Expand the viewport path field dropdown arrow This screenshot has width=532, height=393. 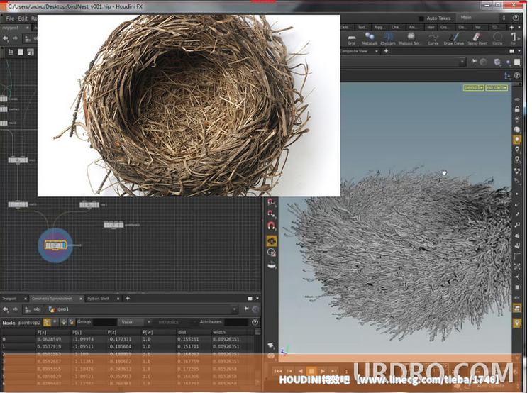click(462, 62)
